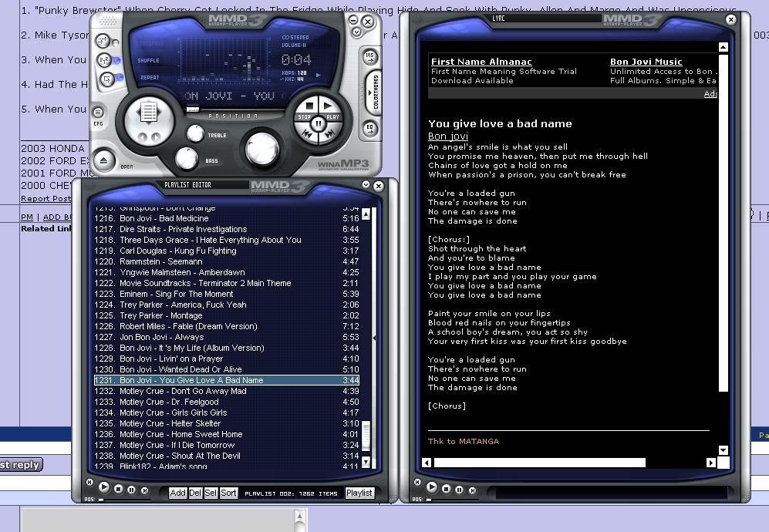Image resolution: width=769 pixels, height=532 pixels.
Task: Click lyrics window mini previous button
Action: [x=417, y=483]
